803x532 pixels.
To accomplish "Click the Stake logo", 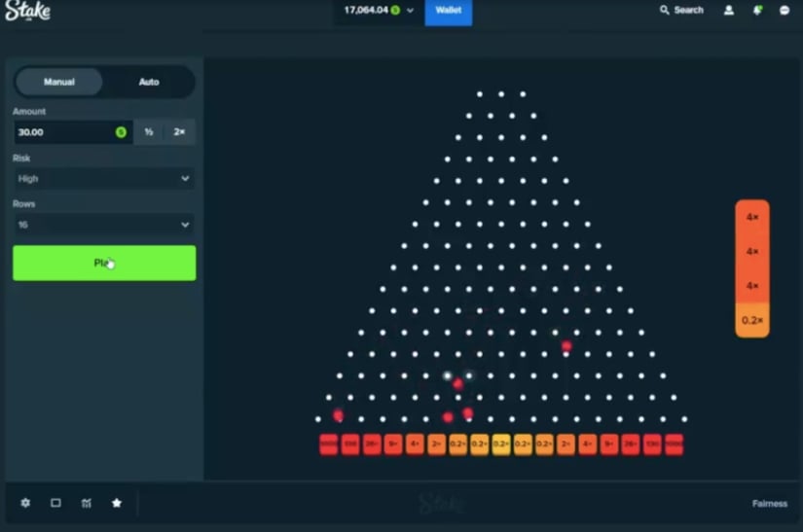I will [28, 12].
